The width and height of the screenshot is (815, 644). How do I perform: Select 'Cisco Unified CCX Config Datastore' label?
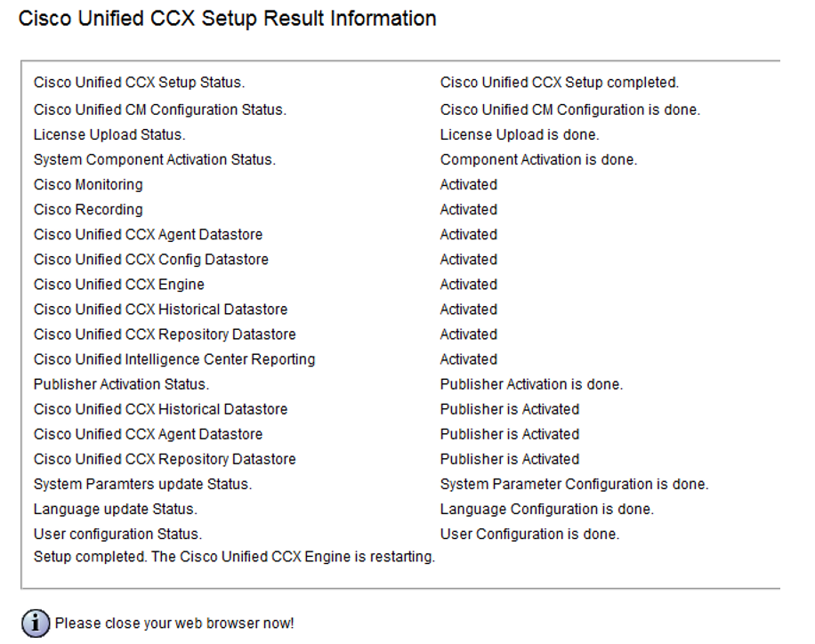point(150,260)
